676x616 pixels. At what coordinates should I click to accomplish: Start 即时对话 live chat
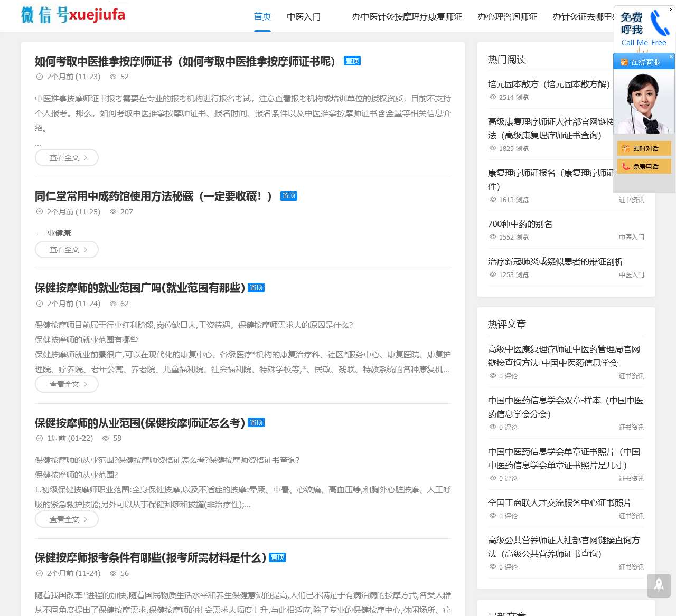click(x=644, y=149)
